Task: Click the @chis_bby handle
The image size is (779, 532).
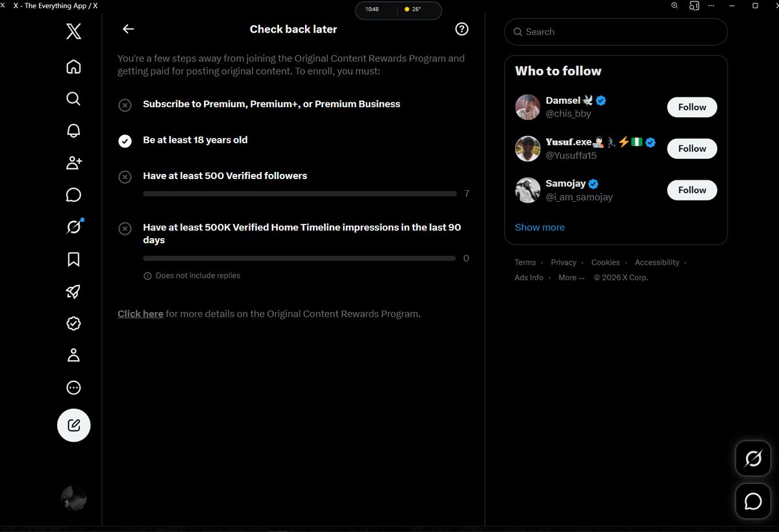Action: point(569,114)
